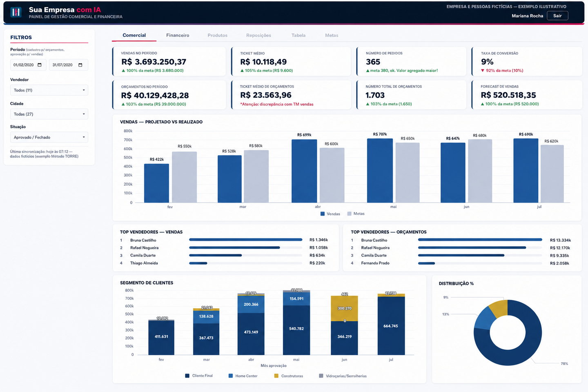Click the Orçamentos no Período value R$ 40.129.428,28
Image resolution: width=588 pixels, height=392 pixels.
tap(155, 95)
